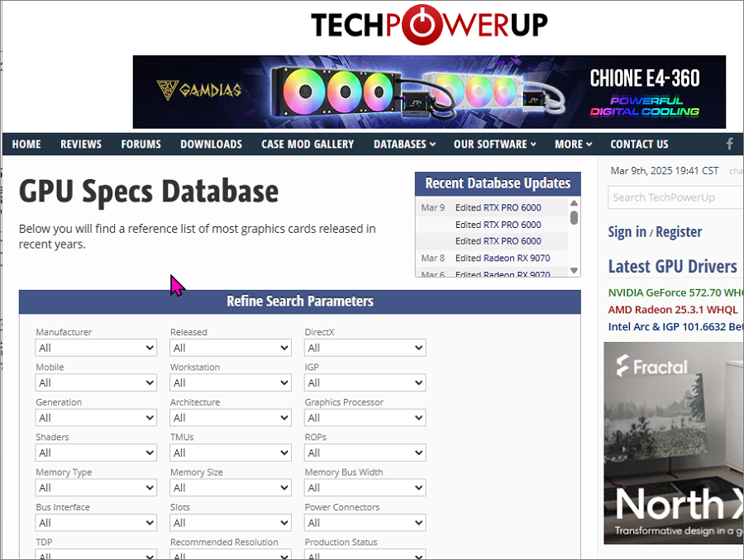Image resolution: width=744 pixels, height=560 pixels.
Task: Open the Fractal North ad image
Action: (674, 443)
